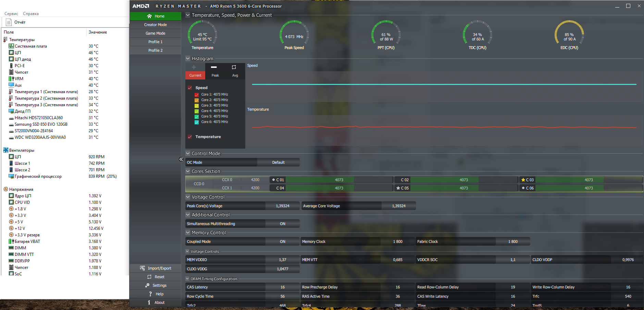Click the OC Mode Default value
Viewport: 644px width, 310px height.
pos(278,162)
